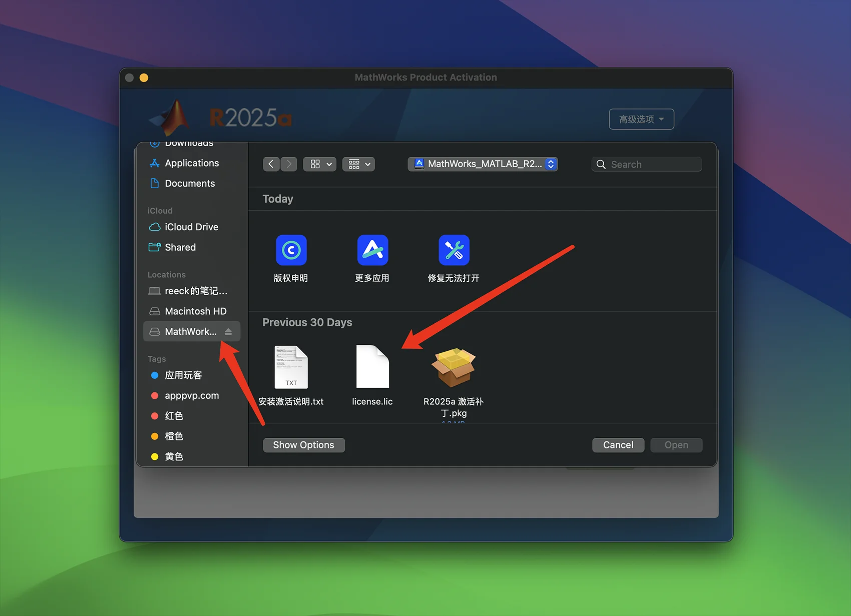Image resolution: width=851 pixels, height=616 pixels.
Task: Select the 修复无法打开 tool icon
Action: tap(454, 250)
